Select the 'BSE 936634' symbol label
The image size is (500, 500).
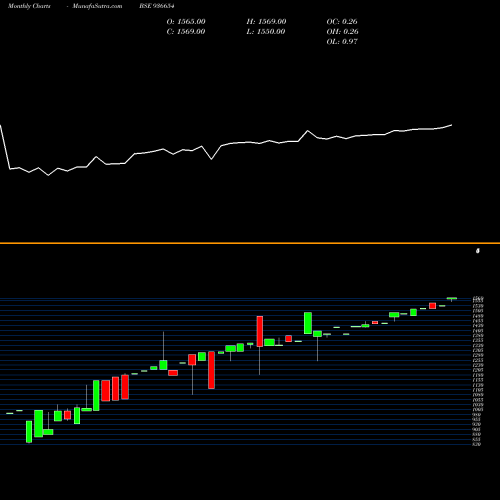coord(157,6)
